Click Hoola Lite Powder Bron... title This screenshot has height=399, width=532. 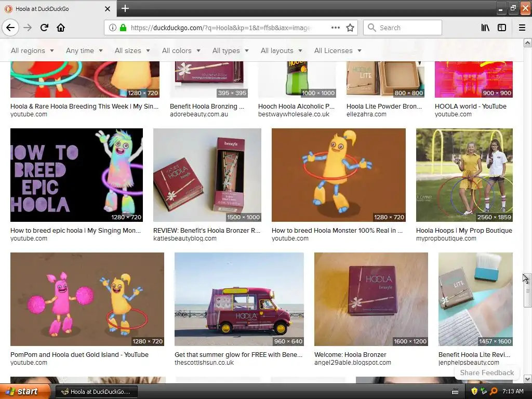[384, 106]
